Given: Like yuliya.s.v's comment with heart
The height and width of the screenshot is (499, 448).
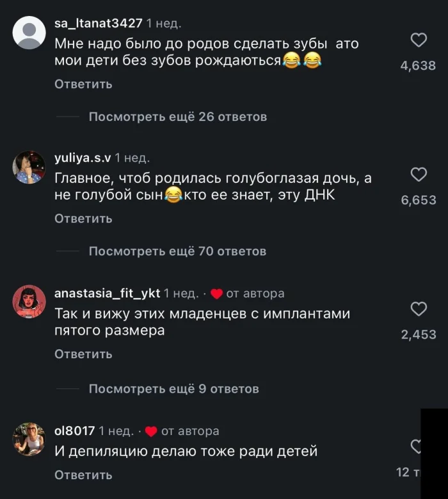Looking at the screenshot, I should tap(418, 175).
